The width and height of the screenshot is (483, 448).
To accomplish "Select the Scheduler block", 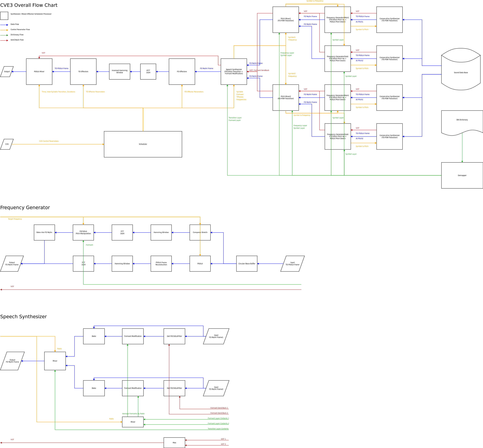I will point(143,144).
